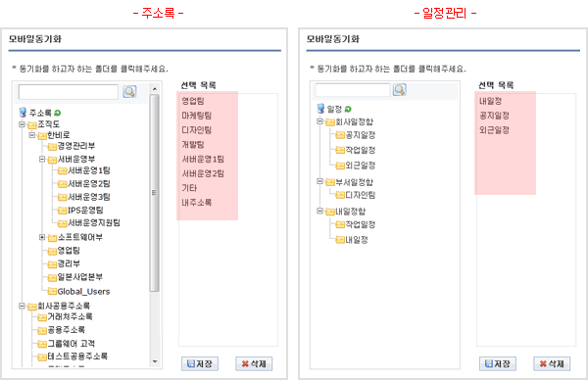Select 내일정 in the 일정관리 선택 목록
Viewport: 588px width, 380px height.
pyautogui.click(x=491, y=101)
